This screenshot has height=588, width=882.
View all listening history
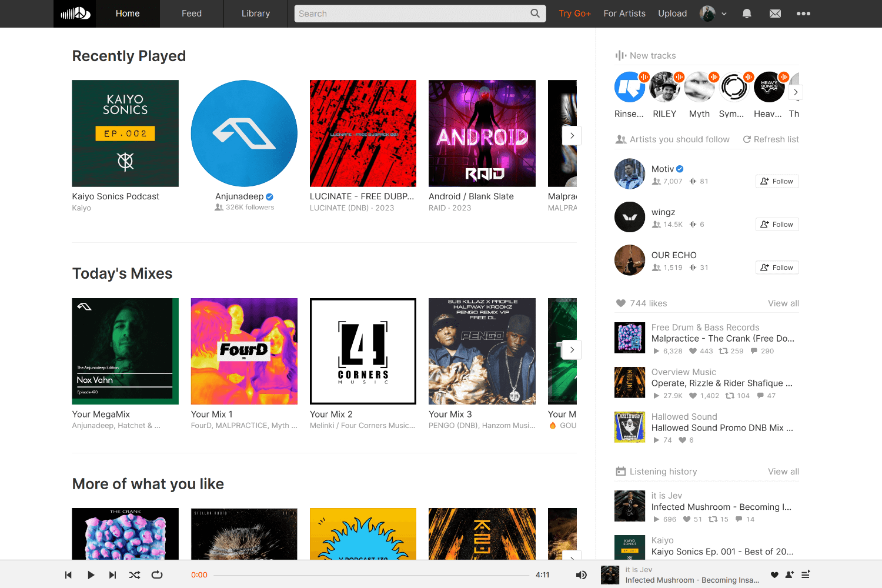tap(783, 472)
